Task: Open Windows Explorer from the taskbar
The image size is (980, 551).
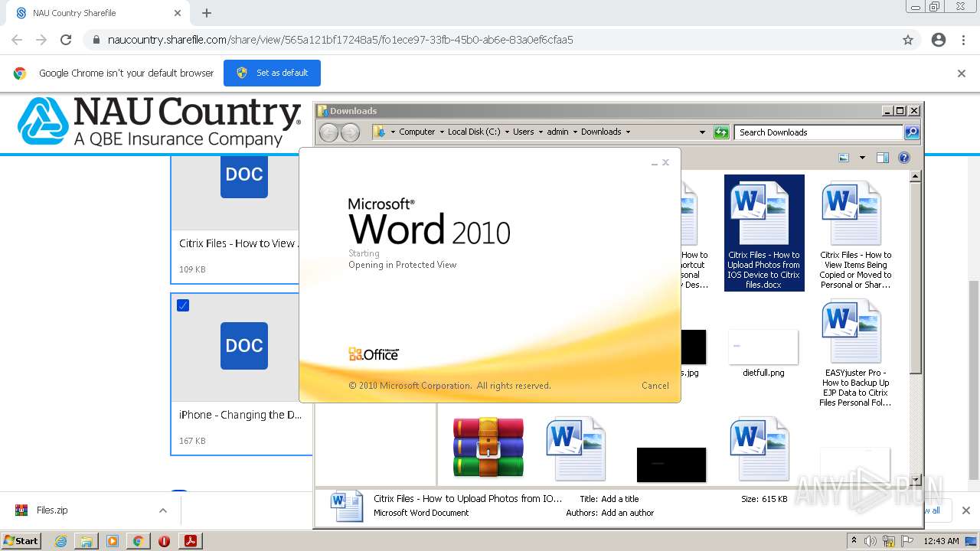Action: [87, 541]
